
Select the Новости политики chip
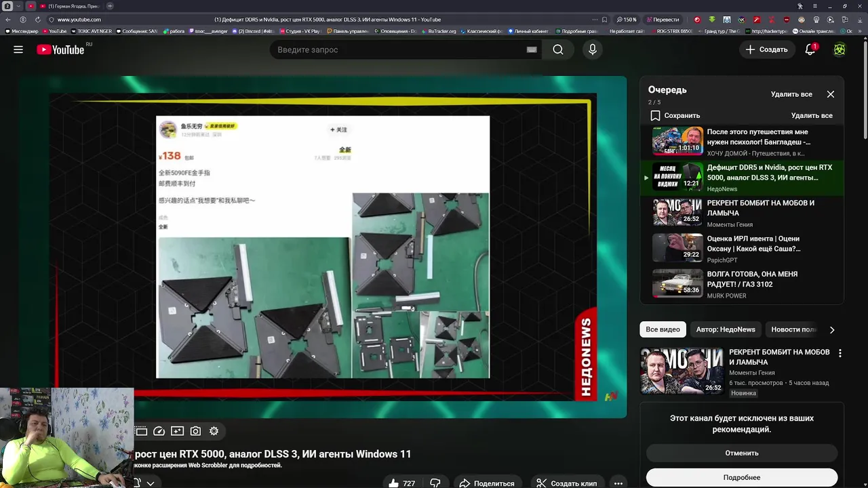[793, 329]
